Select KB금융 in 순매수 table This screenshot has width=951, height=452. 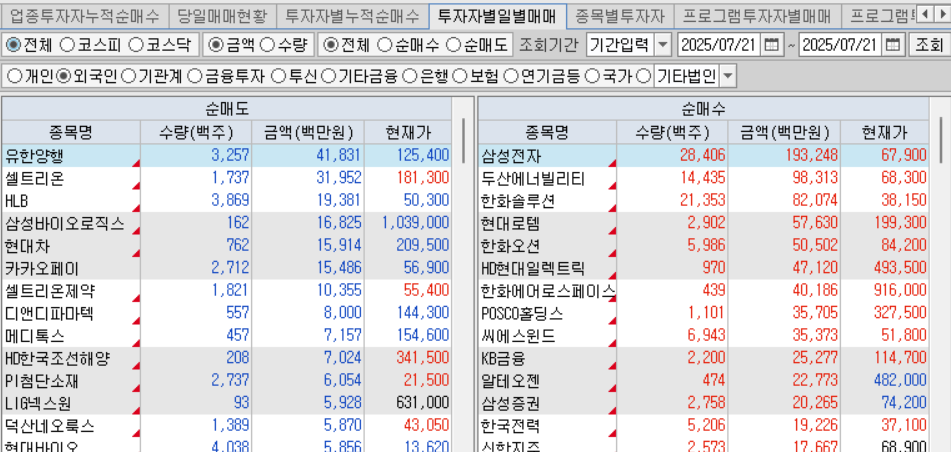[x=703, y=358]
